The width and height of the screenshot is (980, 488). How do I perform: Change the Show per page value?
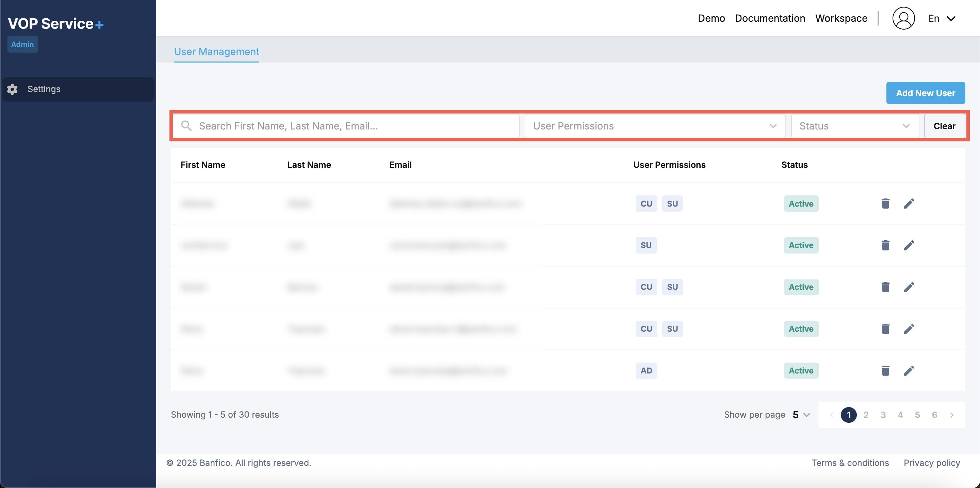coord(801,415)
